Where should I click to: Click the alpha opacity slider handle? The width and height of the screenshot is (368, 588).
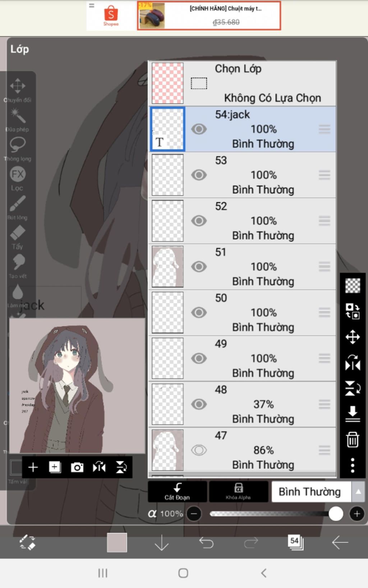(x=336, y=514)
